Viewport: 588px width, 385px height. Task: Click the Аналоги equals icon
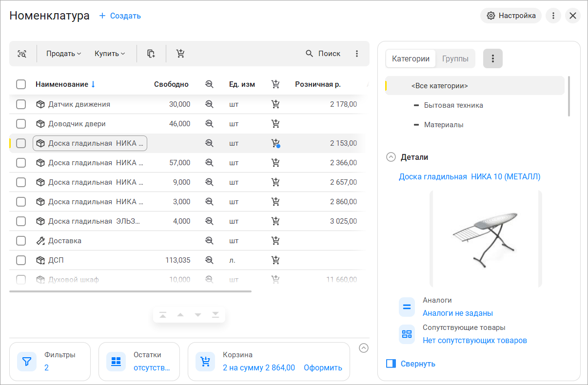[407, 307]
